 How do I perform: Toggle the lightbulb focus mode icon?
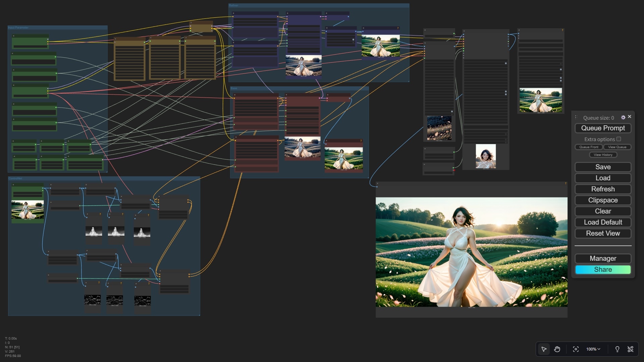point(617,349)
